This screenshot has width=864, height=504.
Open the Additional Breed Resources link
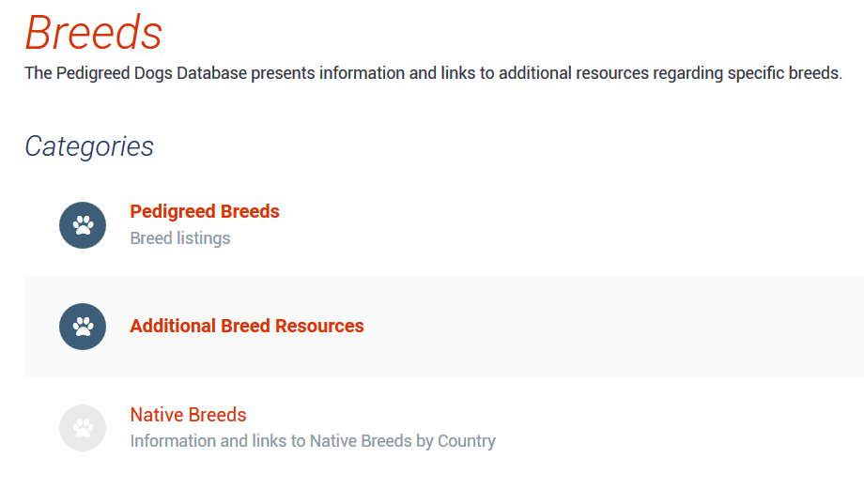[247, 327]
